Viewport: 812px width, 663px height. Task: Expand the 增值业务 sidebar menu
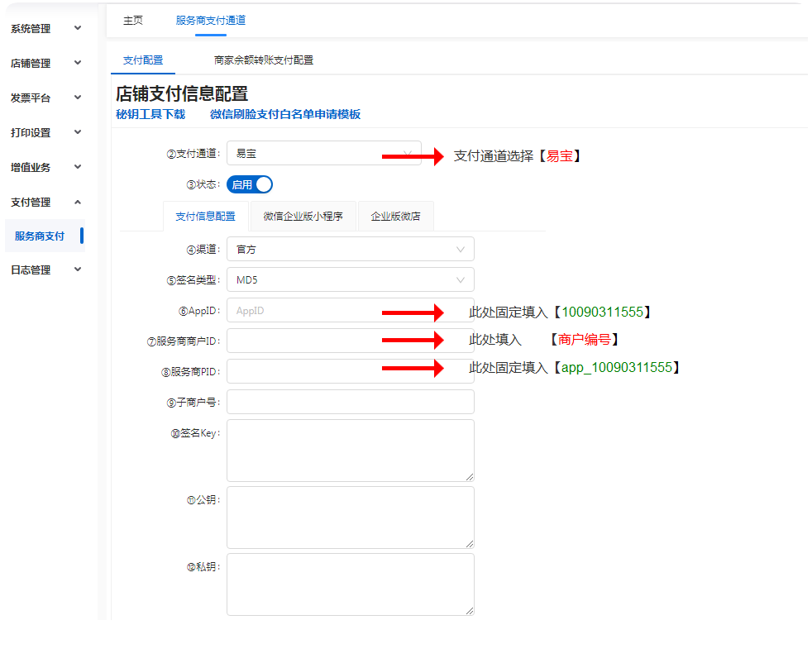(45, 167)
